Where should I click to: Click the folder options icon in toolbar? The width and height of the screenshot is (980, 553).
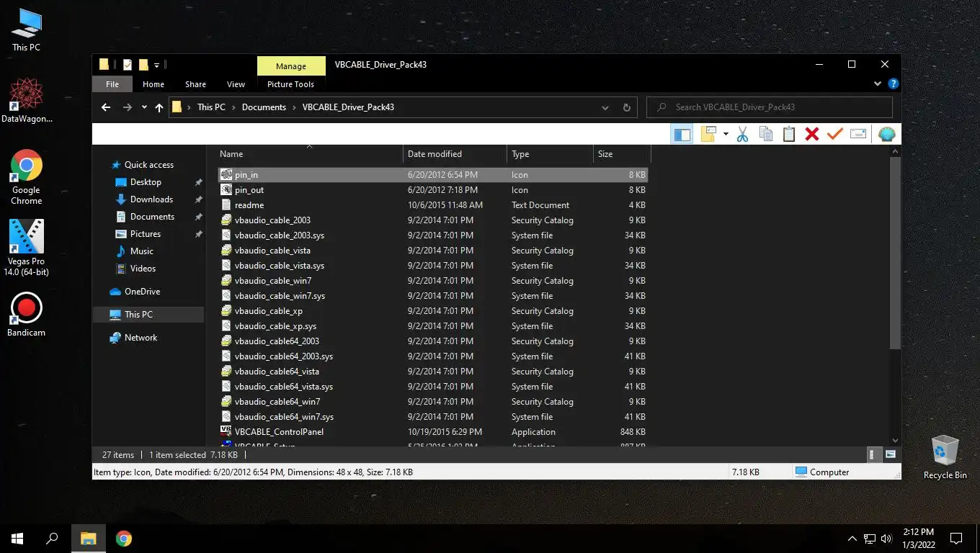point(709,135)
